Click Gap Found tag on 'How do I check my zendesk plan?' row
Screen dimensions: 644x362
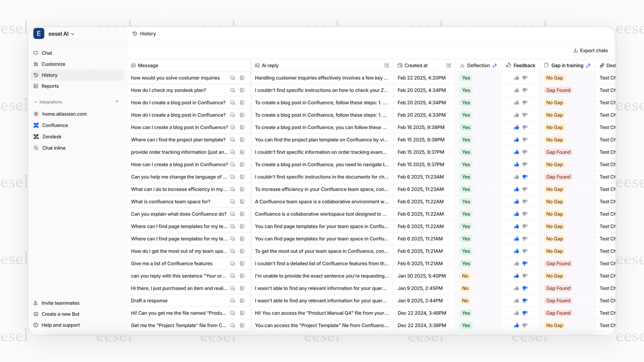pos(558,90)
